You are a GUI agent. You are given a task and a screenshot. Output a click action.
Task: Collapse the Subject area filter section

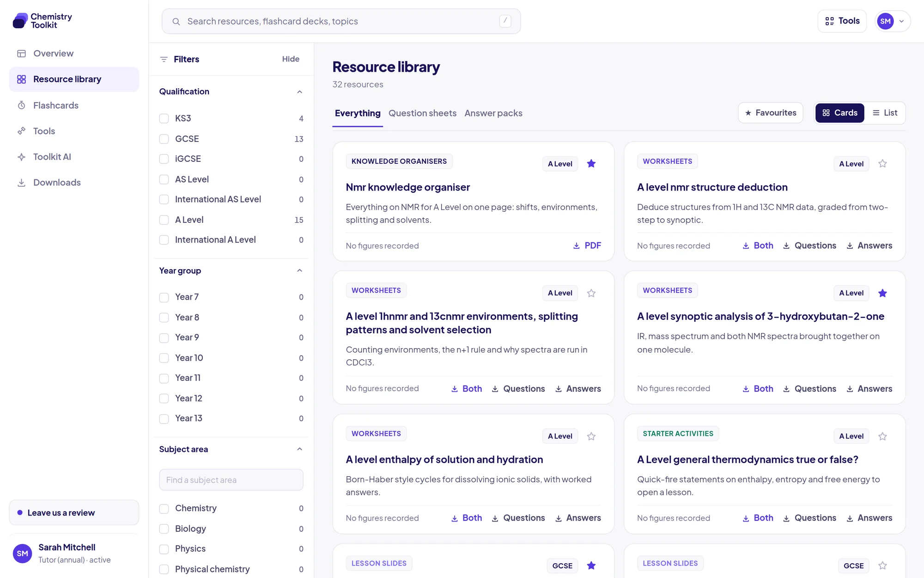(x=299, y=449)
